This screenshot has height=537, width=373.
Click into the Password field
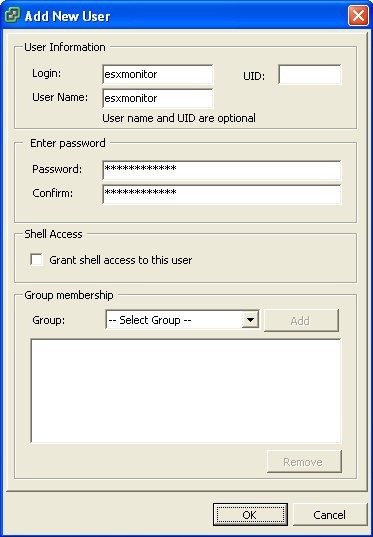(x=222, y=170)
